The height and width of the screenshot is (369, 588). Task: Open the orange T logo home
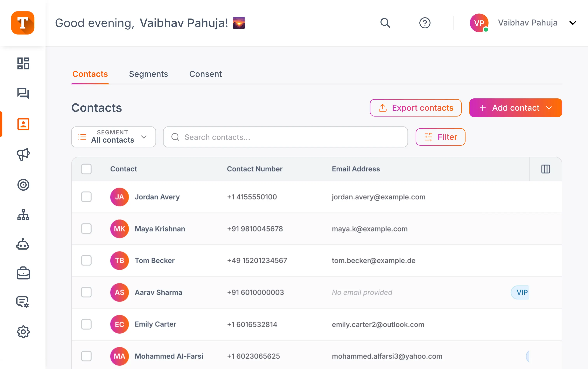click(23, 23)
